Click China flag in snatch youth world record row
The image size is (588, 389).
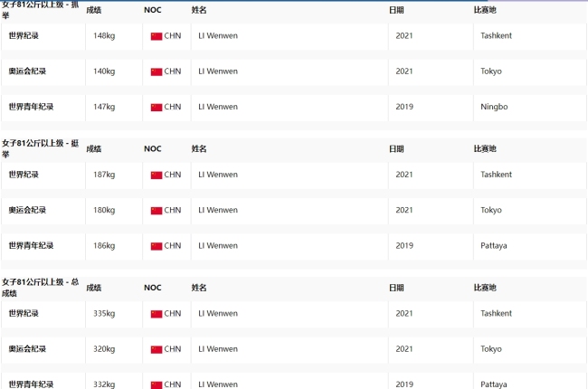156,107
